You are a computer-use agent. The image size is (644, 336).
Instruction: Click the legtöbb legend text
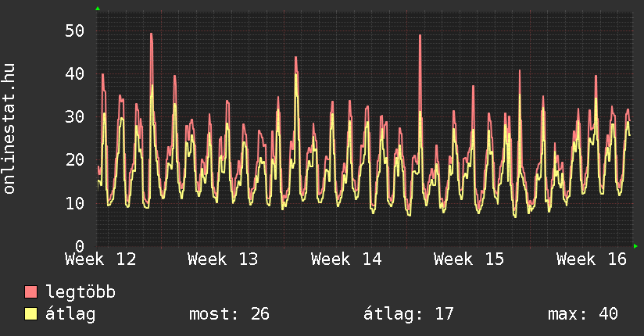point(81,292)
